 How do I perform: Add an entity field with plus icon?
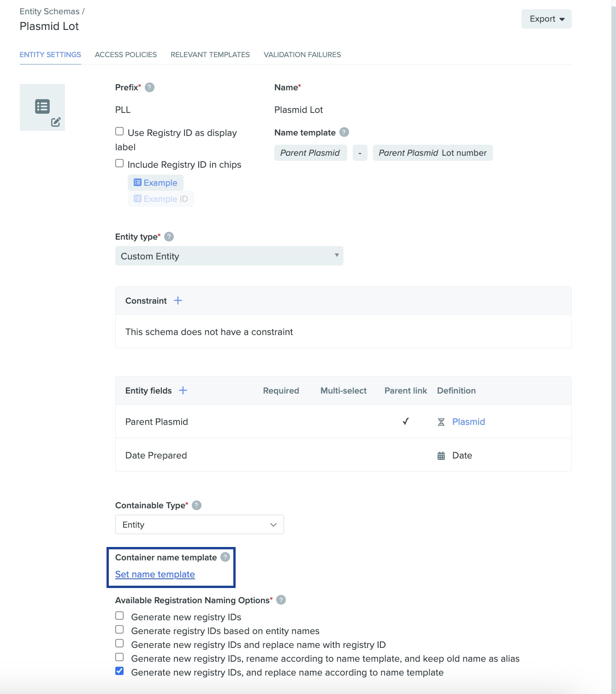pyautogui.click(x=183, y=390)
